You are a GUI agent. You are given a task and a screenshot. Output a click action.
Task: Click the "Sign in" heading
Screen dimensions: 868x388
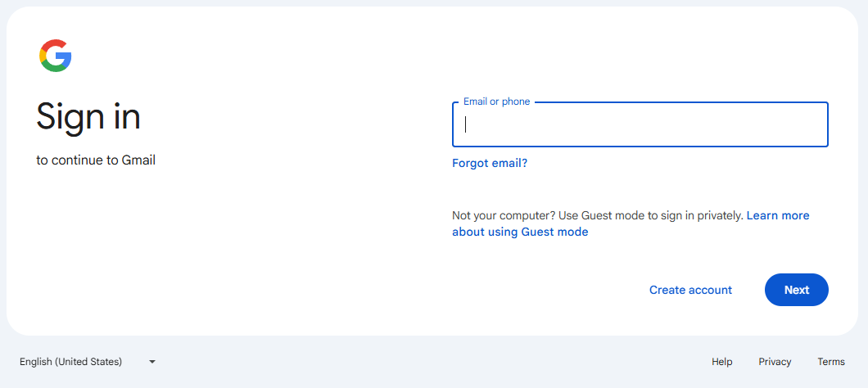coord(88,117)
